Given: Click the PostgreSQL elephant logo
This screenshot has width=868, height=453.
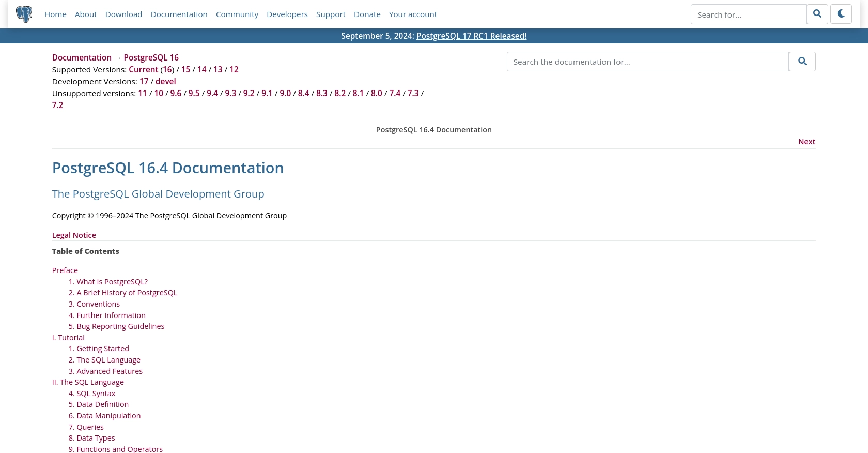Looking at the screenshot, I should [x=24, y=14].
